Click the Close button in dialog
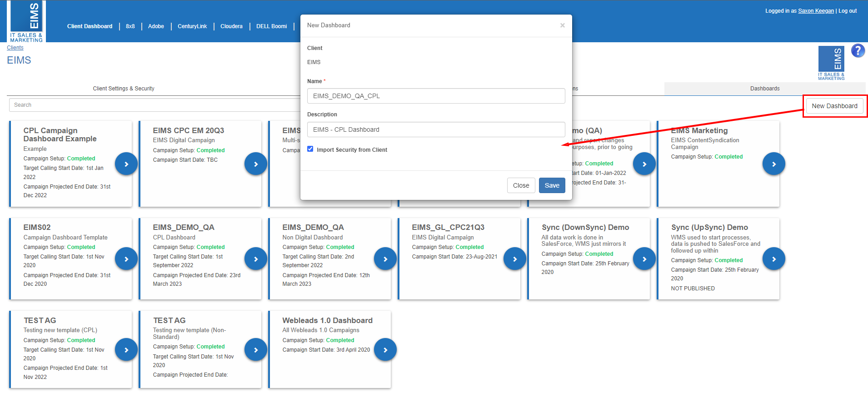868x418 pixels. click(x=521, y=185)
